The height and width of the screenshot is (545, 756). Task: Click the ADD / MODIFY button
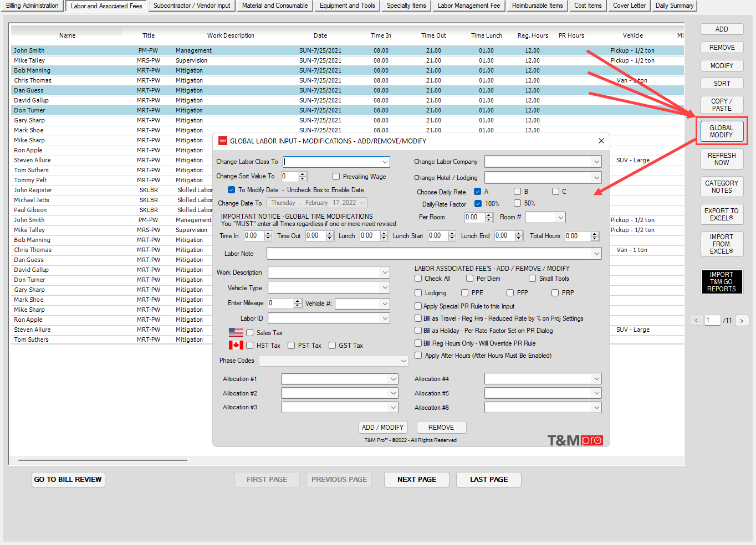[382, 428]
